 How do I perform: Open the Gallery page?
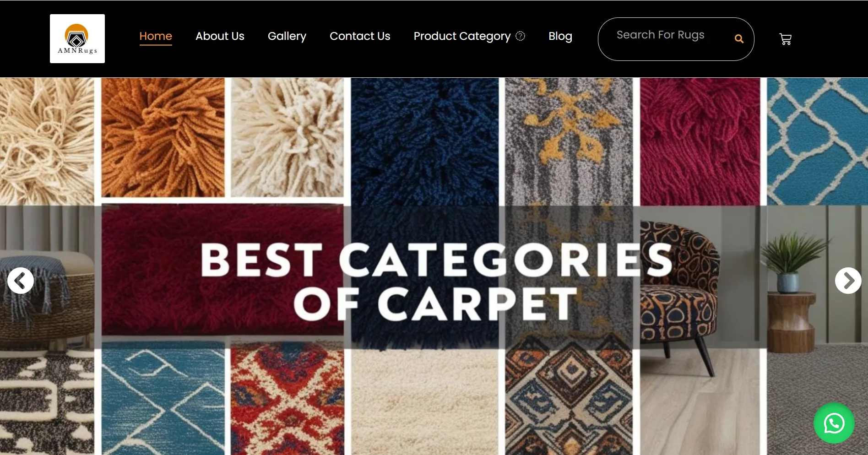(x=287, y=36)
